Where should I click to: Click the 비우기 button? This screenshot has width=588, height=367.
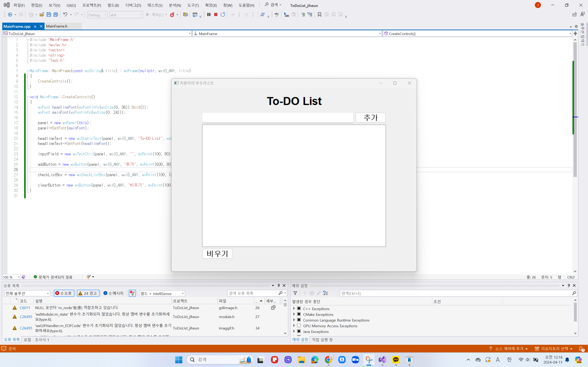(x=217, y=253)
